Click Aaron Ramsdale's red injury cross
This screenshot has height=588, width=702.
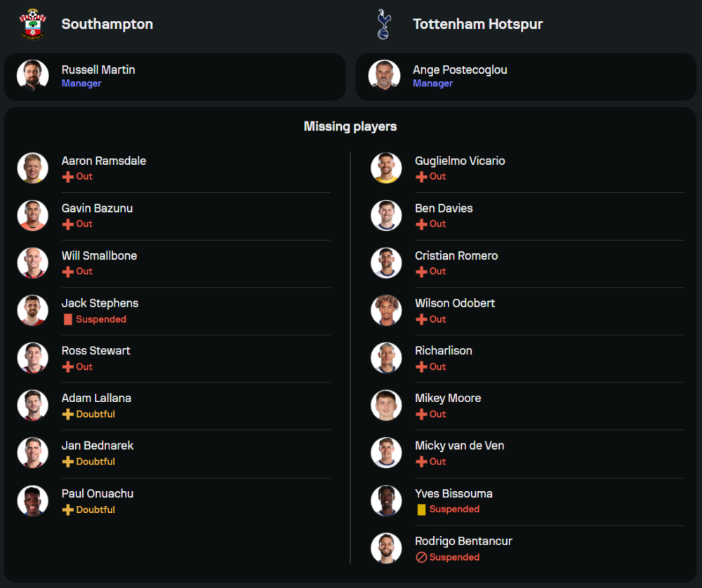[68, 177]
